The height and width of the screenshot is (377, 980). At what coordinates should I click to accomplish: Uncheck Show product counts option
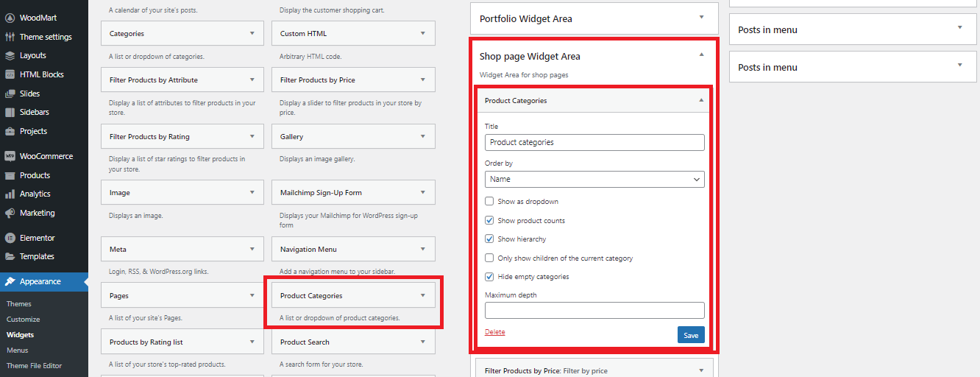click(489, 220)
